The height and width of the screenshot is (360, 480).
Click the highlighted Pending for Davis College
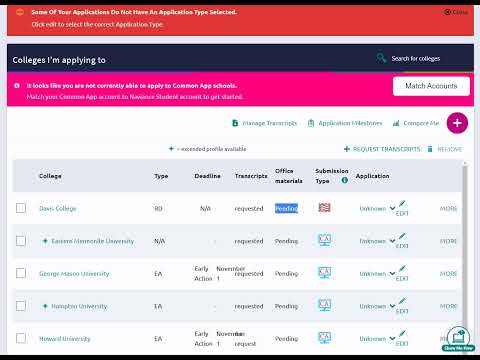(x=286, y=209)
